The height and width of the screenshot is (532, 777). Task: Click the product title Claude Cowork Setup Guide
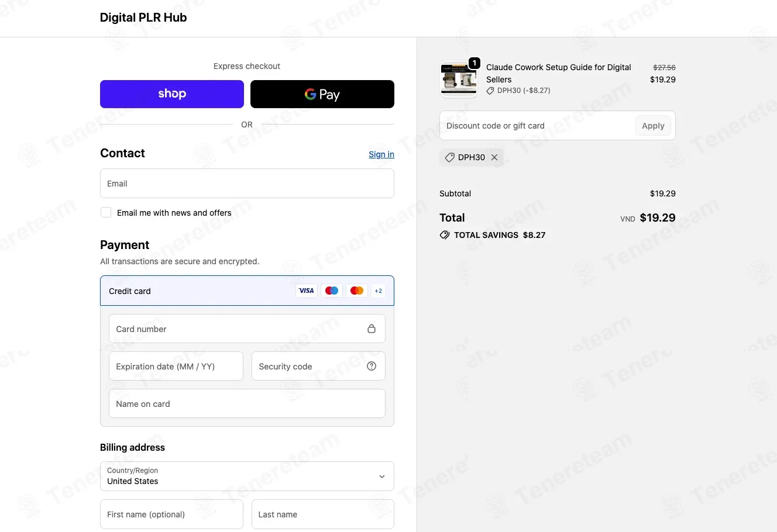(559, 73)
